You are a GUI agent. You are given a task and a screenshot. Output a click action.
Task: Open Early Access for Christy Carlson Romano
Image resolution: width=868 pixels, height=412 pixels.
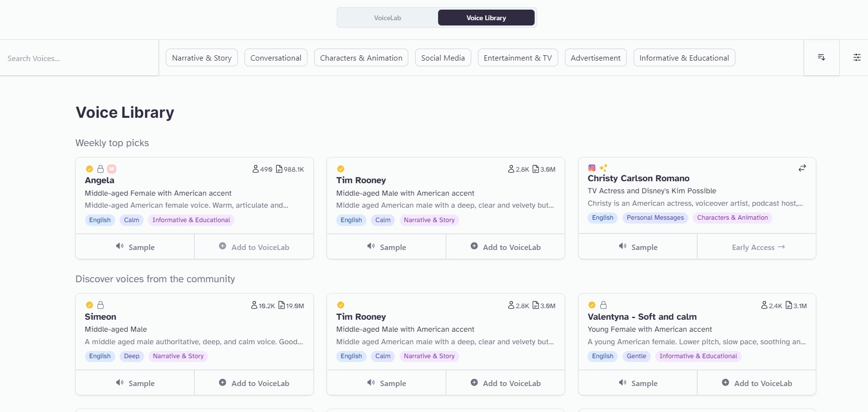(x=757, y=247)
